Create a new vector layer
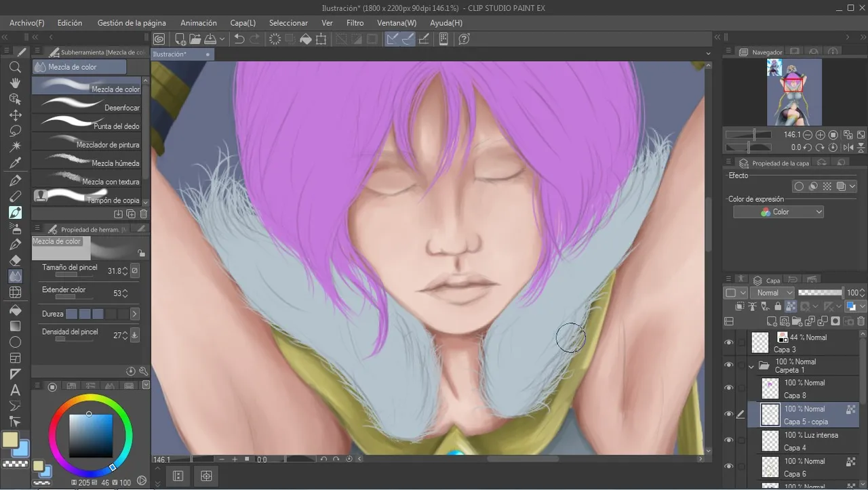 (785, 321)
